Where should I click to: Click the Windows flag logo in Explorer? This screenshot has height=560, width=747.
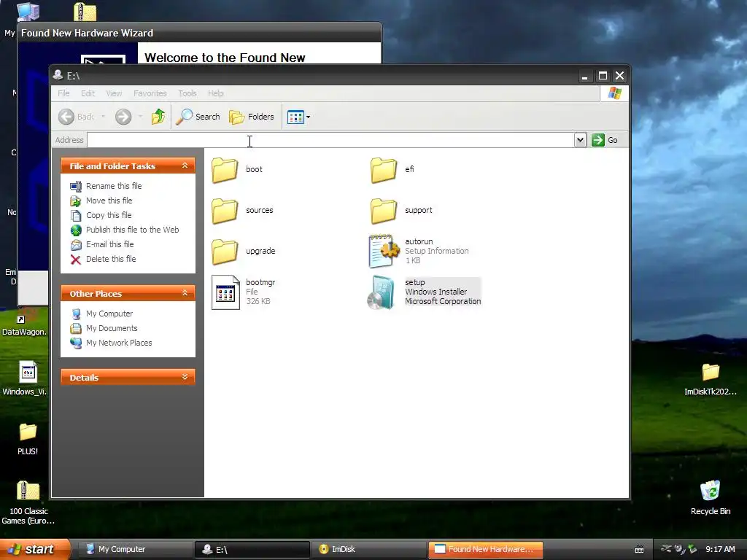click(x=614, y=93)
